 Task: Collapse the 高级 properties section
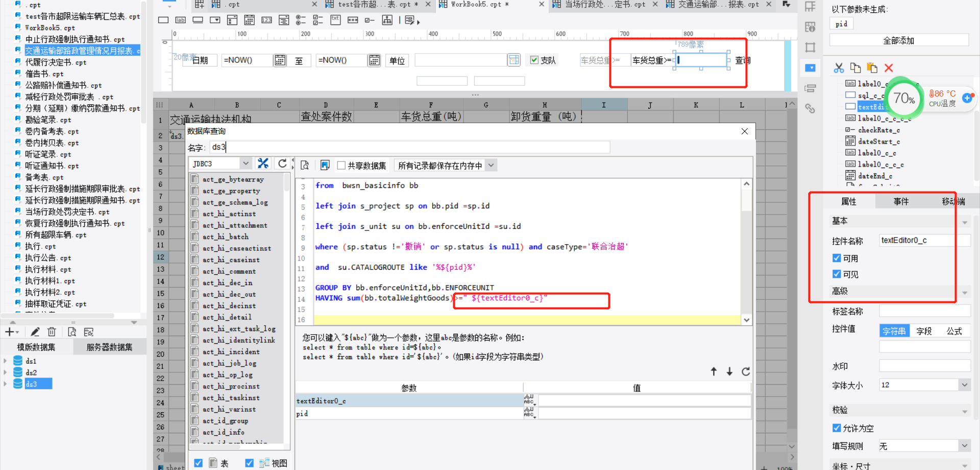click(965, 293)
